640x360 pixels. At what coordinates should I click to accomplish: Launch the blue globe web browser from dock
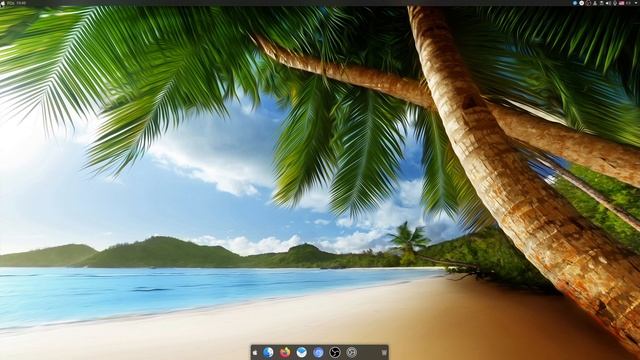pos(268,352)
